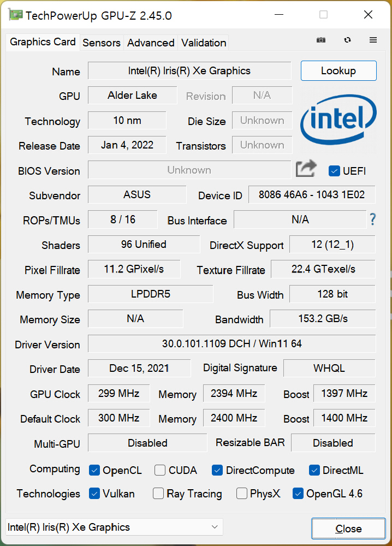
Task: Open the Advanced tab
Action: [151, 43]
